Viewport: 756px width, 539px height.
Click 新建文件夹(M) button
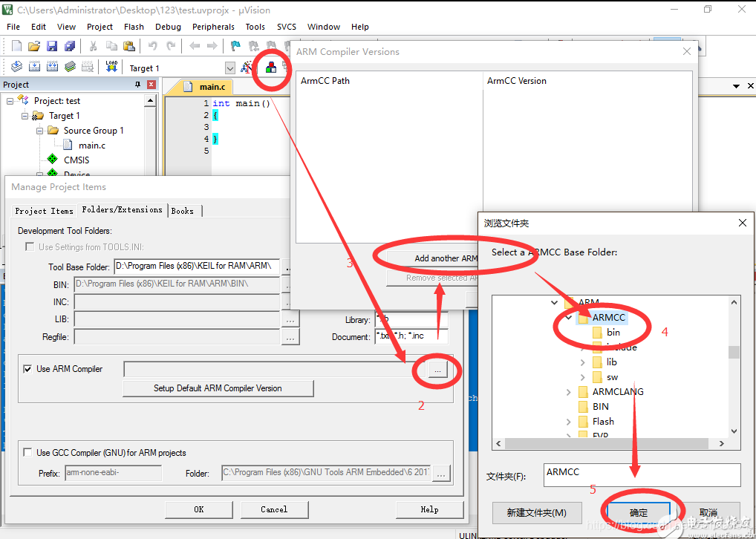click(537, 512)
